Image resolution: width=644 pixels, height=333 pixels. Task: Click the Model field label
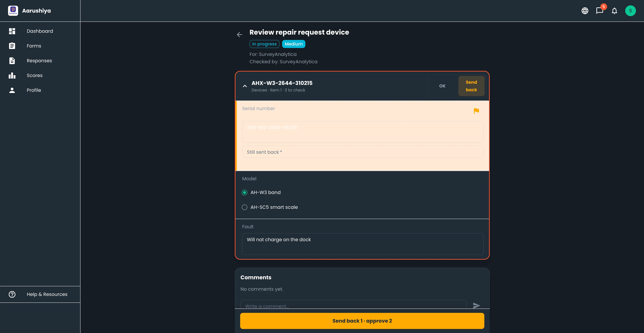pos(249,179)
